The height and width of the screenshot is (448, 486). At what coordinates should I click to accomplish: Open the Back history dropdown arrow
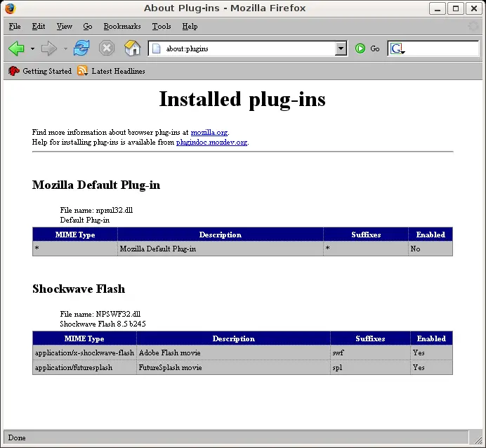[32, 48]
